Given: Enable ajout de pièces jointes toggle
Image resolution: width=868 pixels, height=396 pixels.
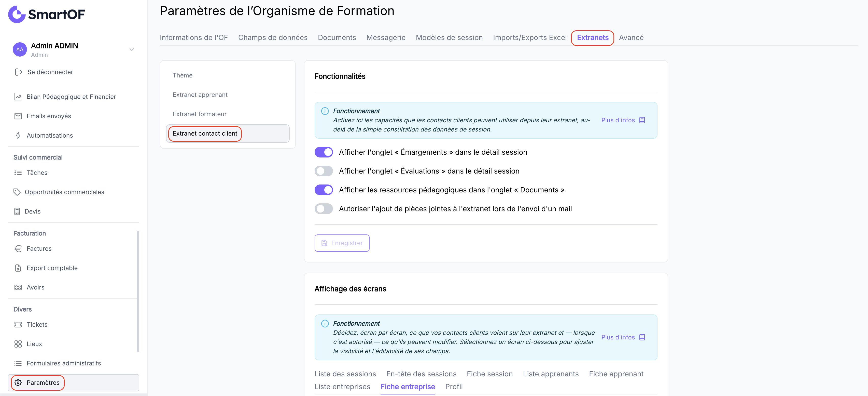Looking at the screenshot, I should click(324, 209).
